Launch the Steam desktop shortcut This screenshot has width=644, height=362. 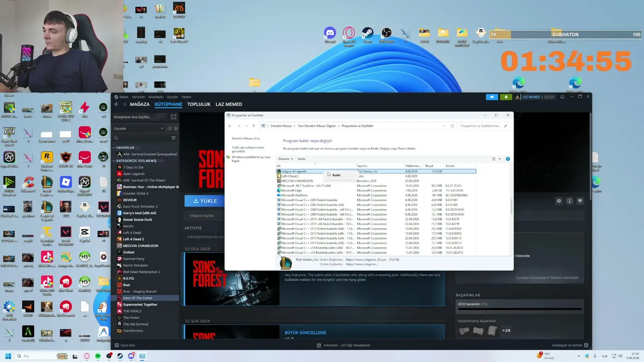[x=367, y=34]
